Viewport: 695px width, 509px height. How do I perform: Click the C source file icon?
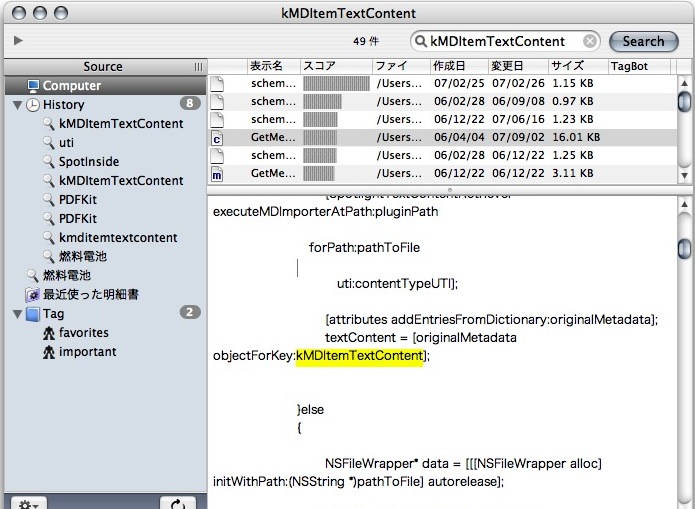tap(217, 138)
